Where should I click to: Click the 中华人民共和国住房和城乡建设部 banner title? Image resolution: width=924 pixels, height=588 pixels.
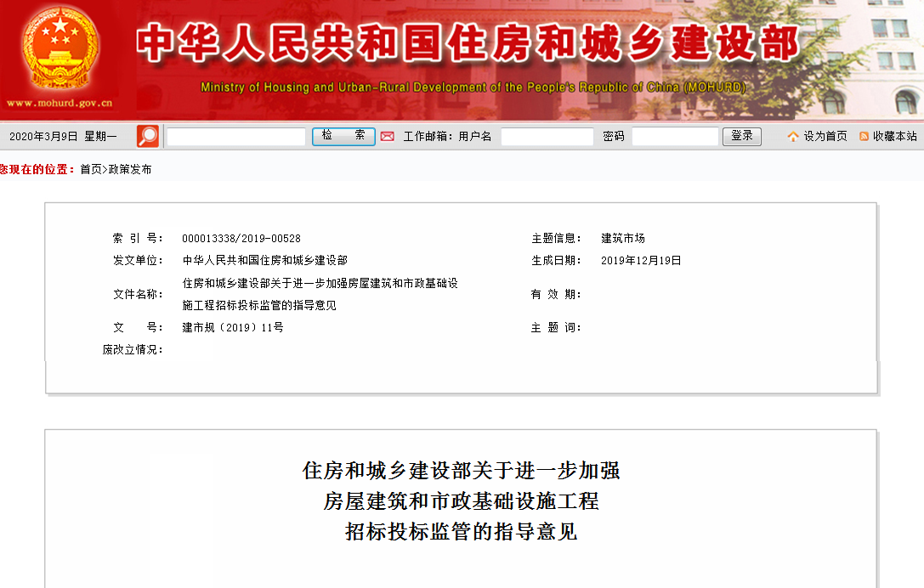pyautogui.click(x=468, y=44)
